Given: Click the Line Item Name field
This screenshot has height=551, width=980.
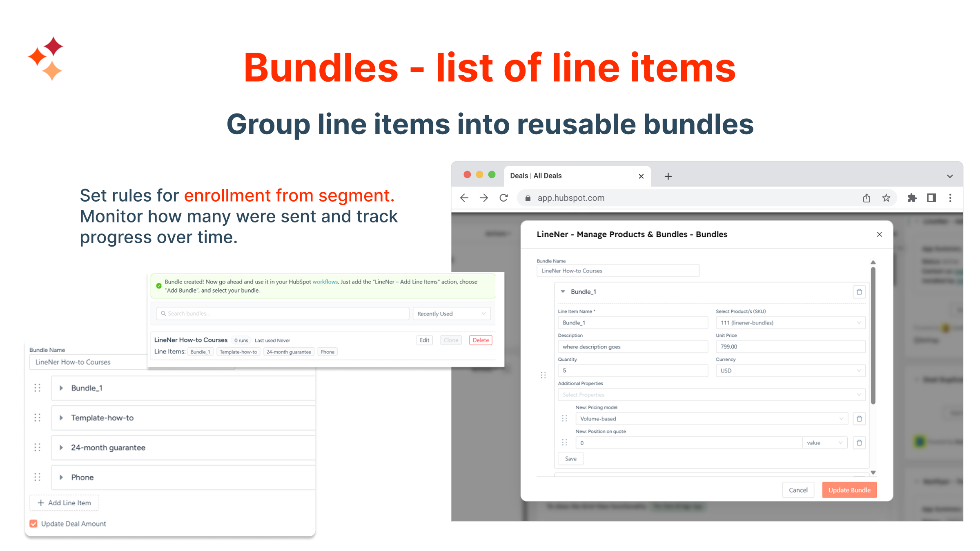Looking at the screenshot, I should tap(633, 322).
